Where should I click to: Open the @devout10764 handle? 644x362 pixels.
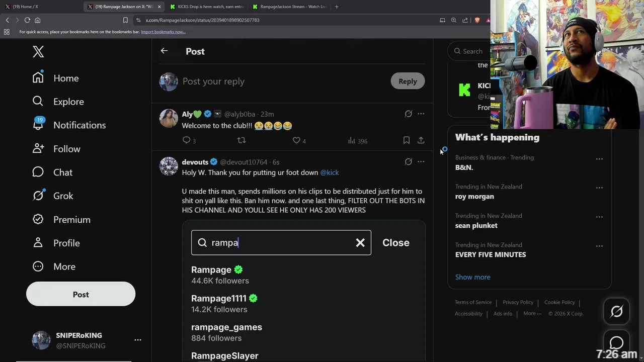tap(244, 162)
